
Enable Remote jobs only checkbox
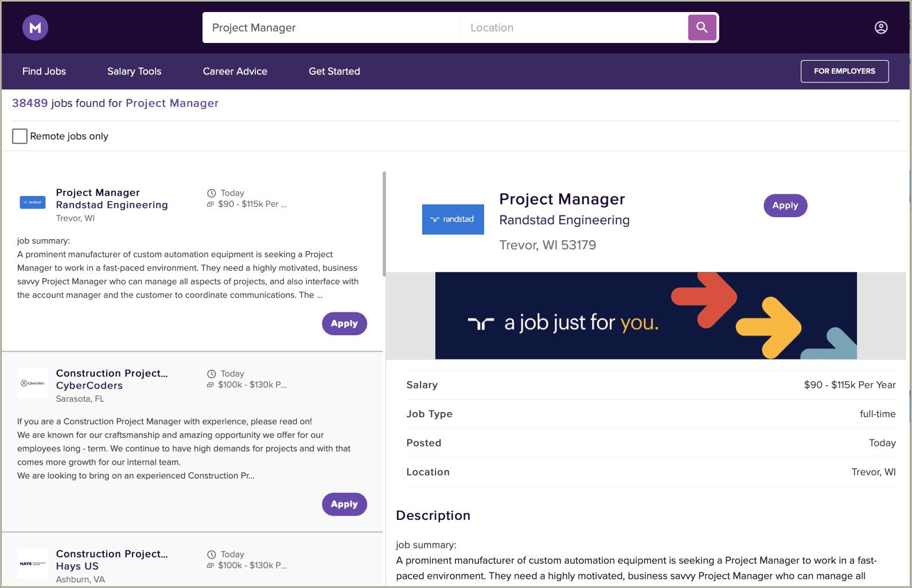coord(20,136)
